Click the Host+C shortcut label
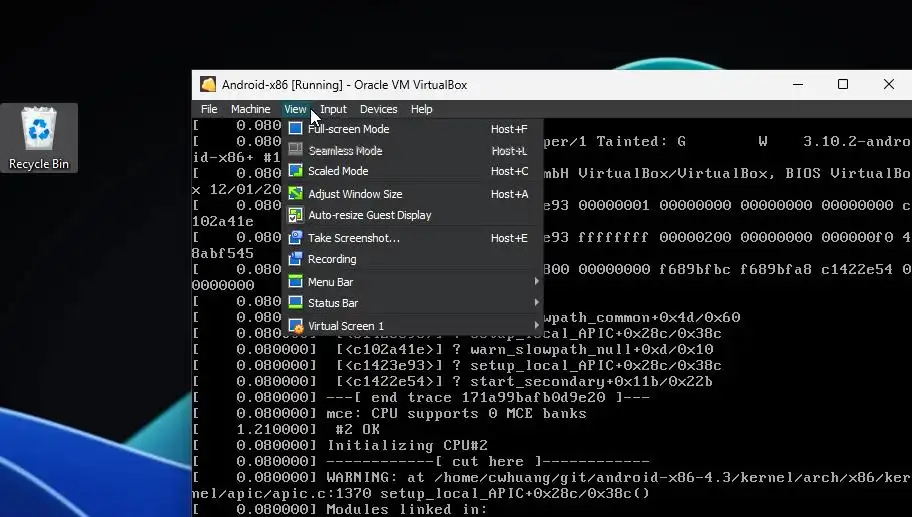This screenshot has height=517, width=912. point(510,171)
